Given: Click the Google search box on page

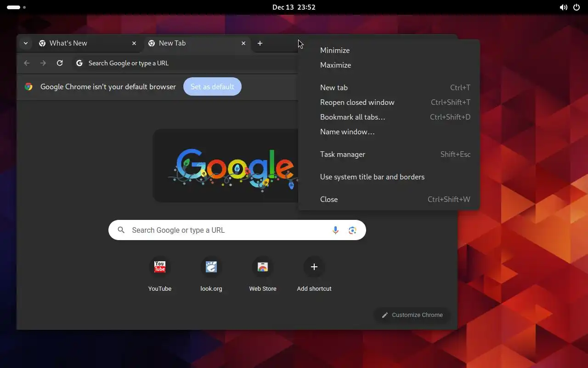Looking at the screenshot, I should pos(237,230).
